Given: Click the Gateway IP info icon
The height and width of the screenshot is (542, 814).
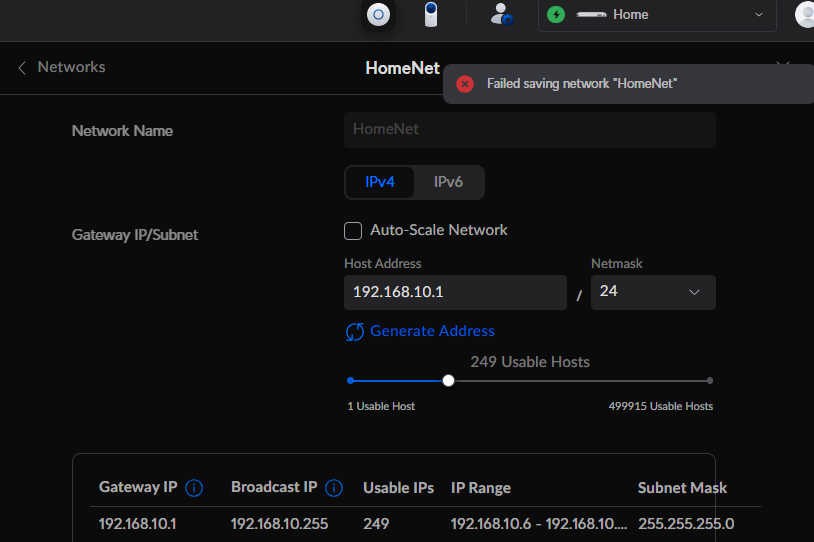Looking at the screenshot, I should [194, 488].
